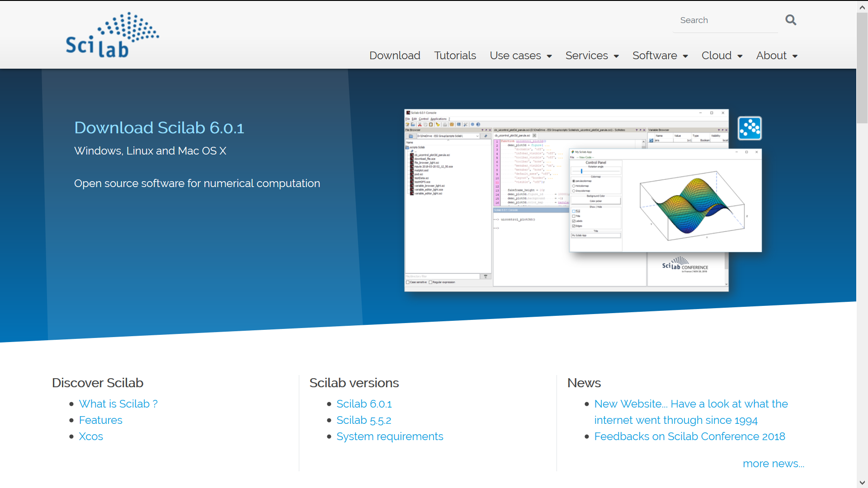Open Feedbacks on Scilab Conference 2018 link
Image resolution: width=868 pixels, height=488 pixels.
[689, 436]
